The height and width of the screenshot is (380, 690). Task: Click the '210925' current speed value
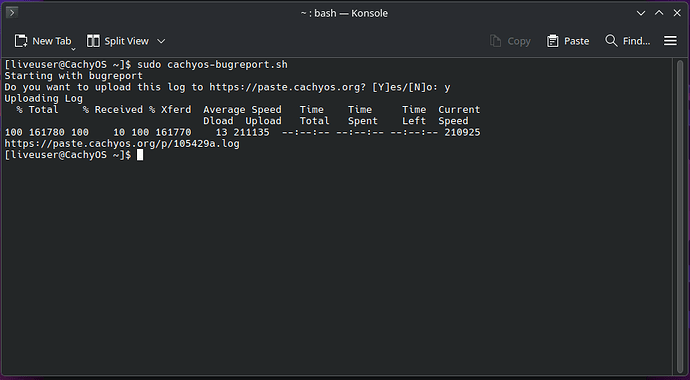[462, 132]
